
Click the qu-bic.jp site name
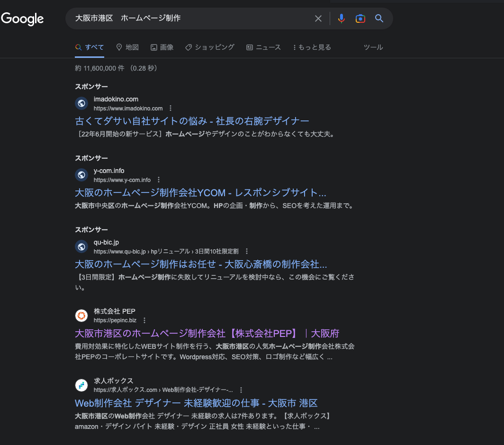107,243
